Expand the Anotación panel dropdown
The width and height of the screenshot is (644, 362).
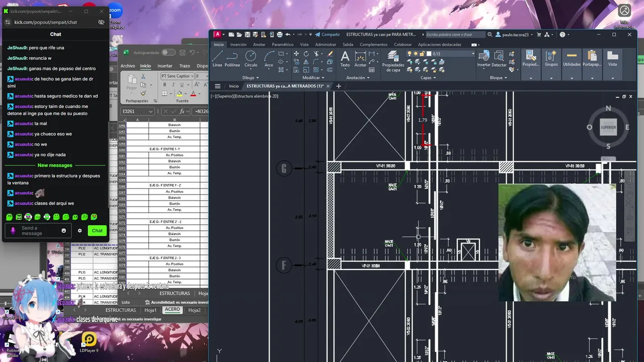358,78
